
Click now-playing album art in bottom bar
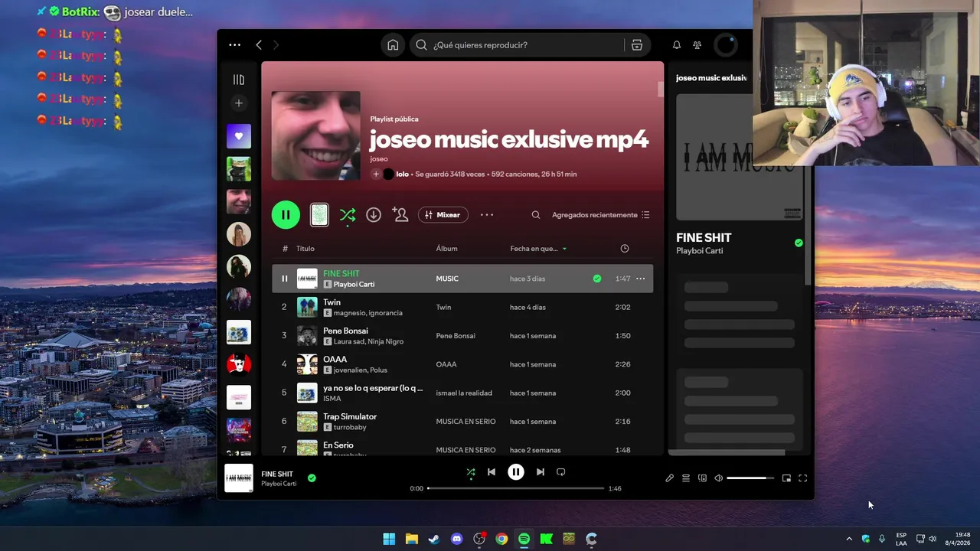point(239,478)
